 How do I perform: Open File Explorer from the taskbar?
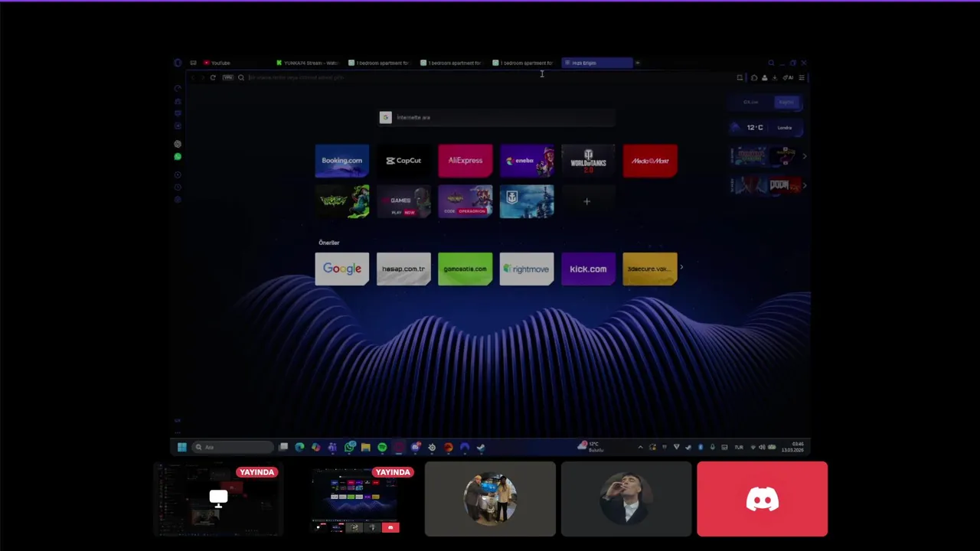click(366, 447)
